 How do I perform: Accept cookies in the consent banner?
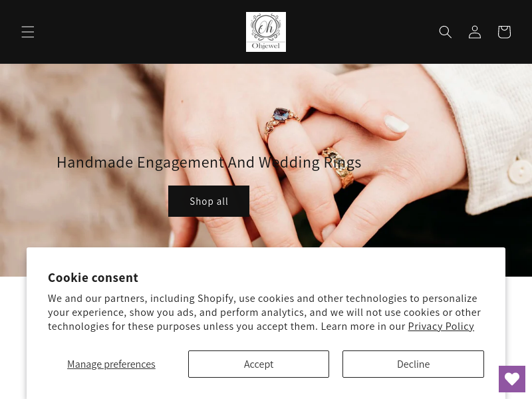[259, 364]
